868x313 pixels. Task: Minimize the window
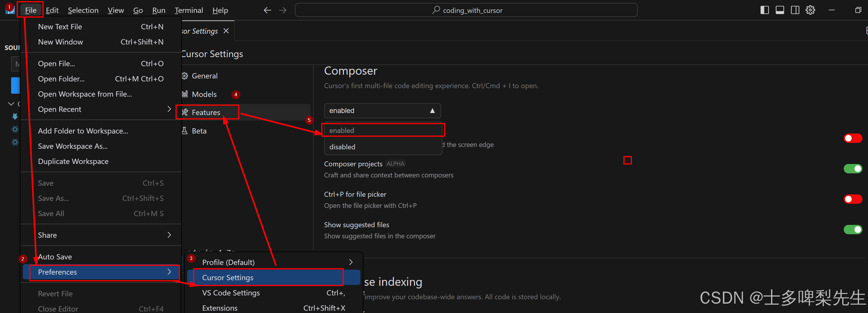(832, 10)
